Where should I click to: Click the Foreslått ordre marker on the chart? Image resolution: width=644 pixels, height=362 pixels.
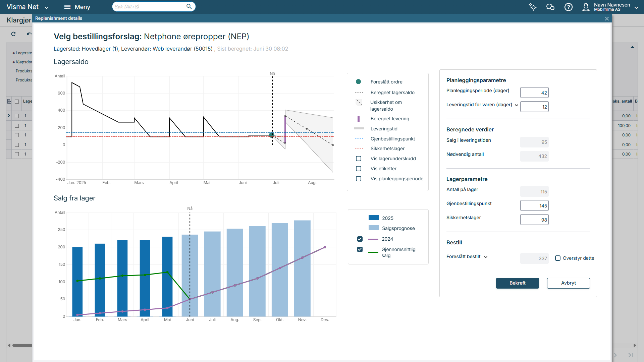point(272,135)
